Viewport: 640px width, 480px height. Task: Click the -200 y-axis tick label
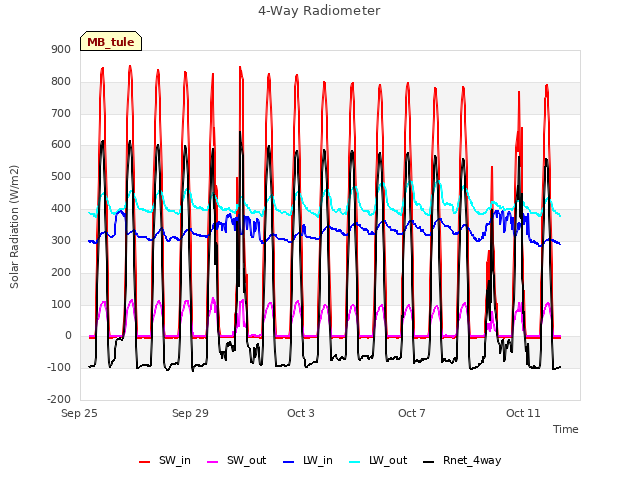coord(59,400)
